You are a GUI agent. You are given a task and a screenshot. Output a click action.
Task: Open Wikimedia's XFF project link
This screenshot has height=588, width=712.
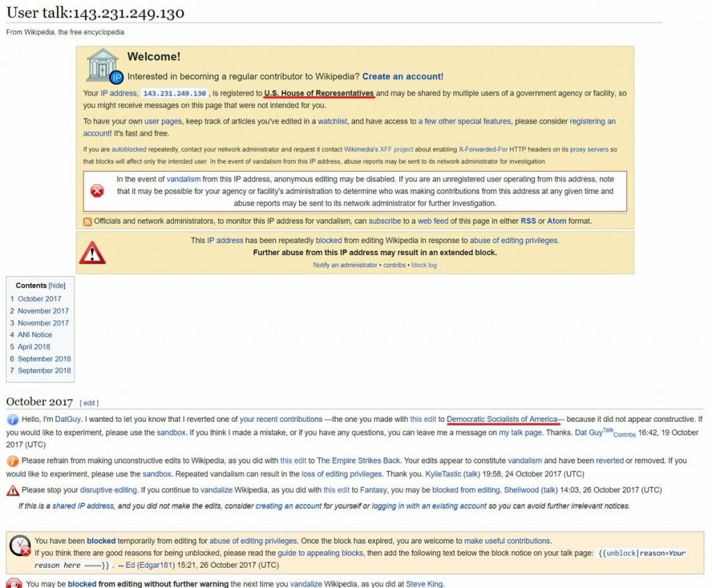pos(379,149)
